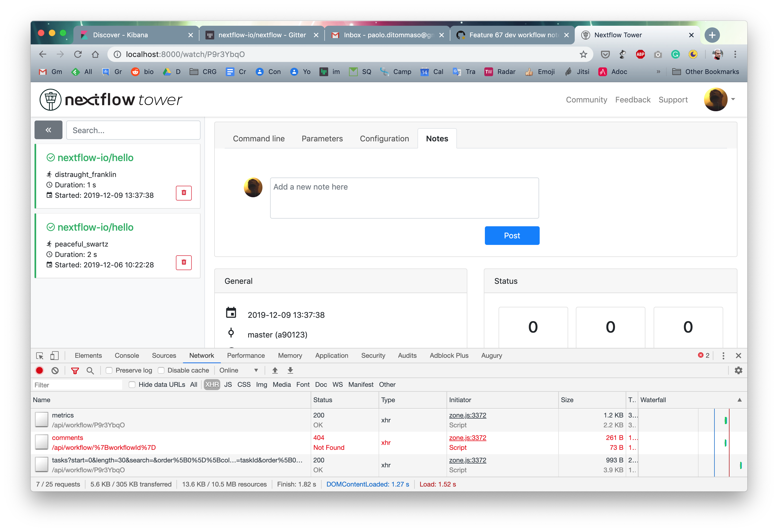Open the network search magnifier
778x532 pixels.
point(90,370)
